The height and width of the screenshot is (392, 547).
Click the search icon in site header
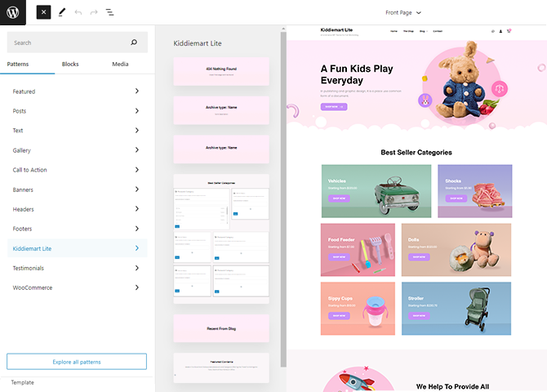click(493, 31)
